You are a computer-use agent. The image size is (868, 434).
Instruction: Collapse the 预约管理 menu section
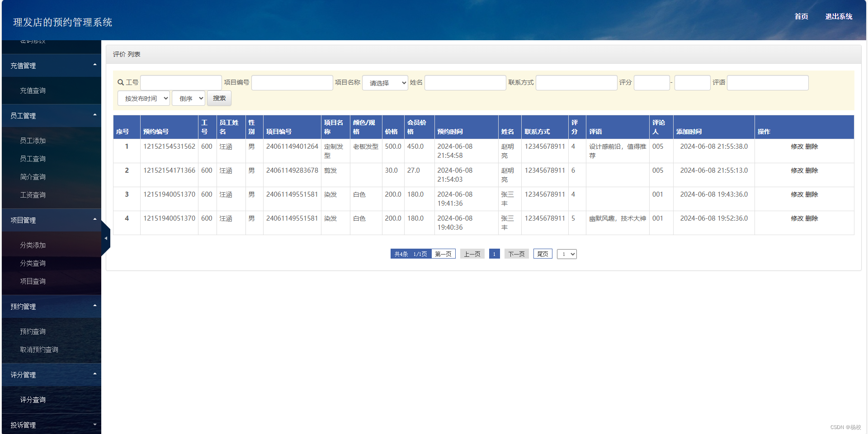pyautogui.click(x=52, y=307)
